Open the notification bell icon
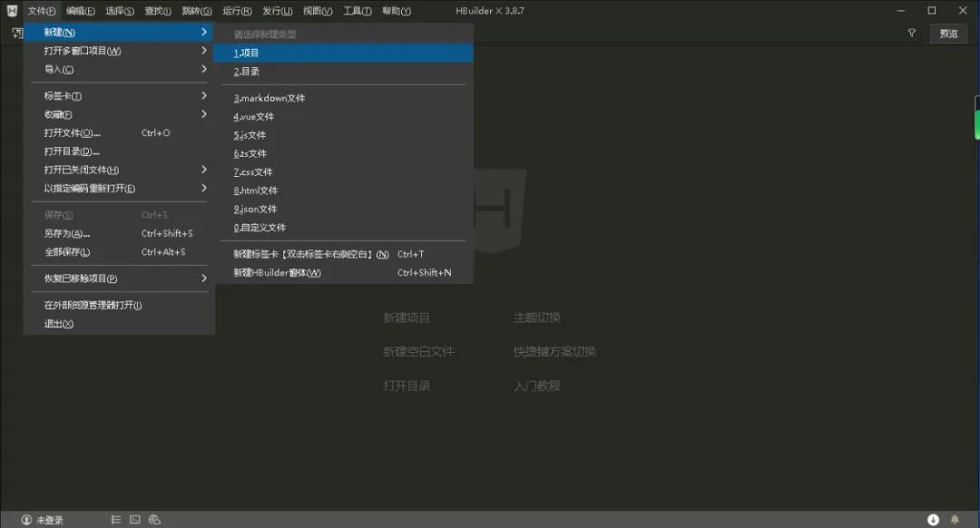The height and width of the screenshot is (528, 980). tap(955, 519)
